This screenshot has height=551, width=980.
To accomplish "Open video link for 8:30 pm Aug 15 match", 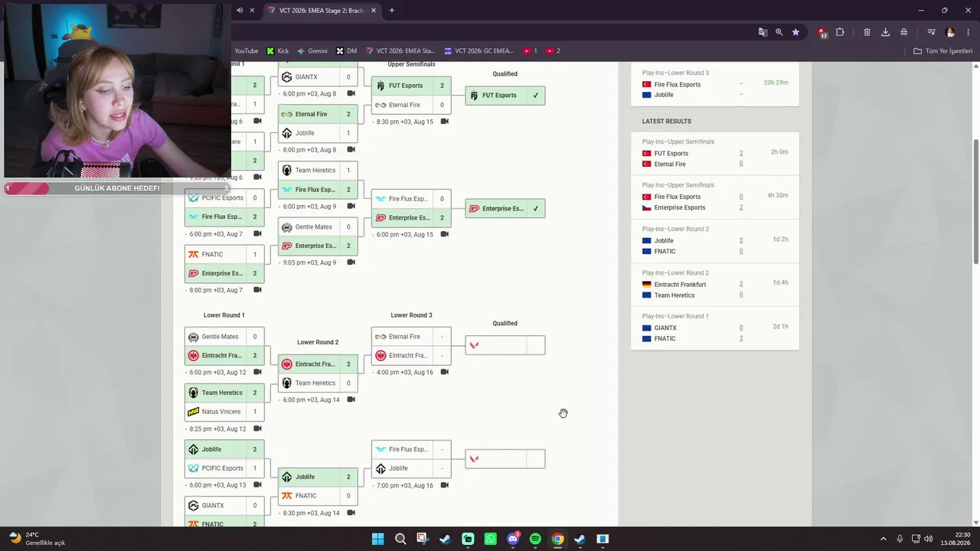I will [445, 122].
